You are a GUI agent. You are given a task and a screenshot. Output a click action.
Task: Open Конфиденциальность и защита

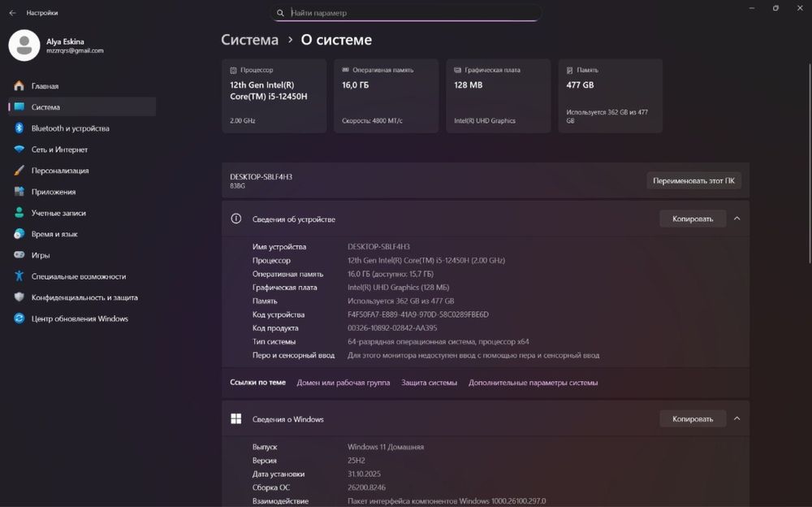tap(82, 297)
